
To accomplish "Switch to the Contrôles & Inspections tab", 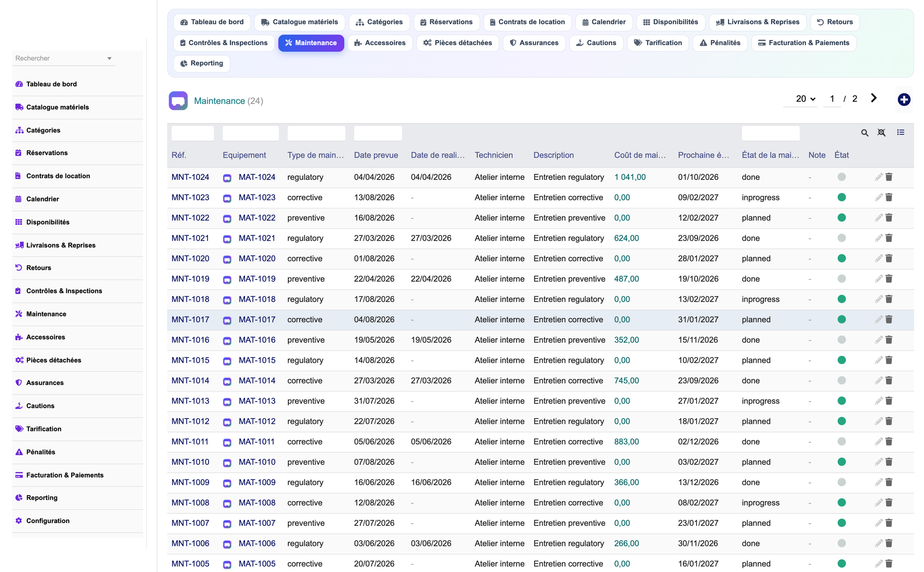I will pos(224,43).
